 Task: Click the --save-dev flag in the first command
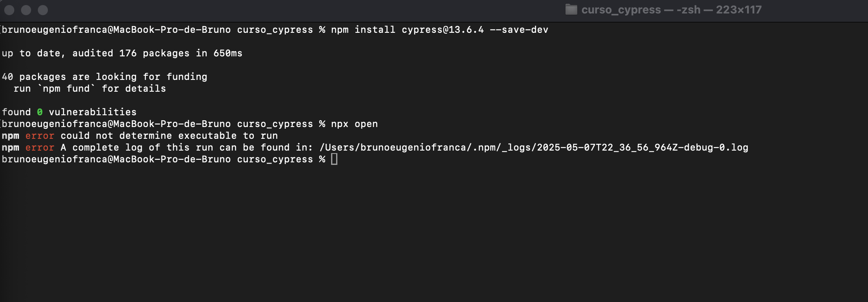519,30
